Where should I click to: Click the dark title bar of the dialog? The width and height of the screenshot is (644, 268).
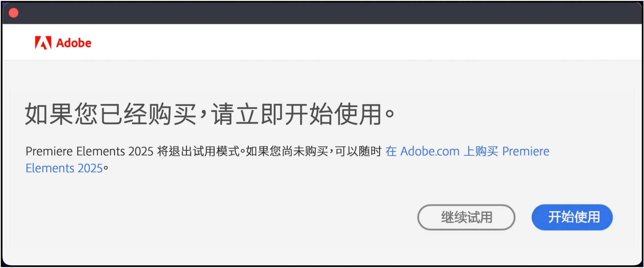tap(322, 13)
